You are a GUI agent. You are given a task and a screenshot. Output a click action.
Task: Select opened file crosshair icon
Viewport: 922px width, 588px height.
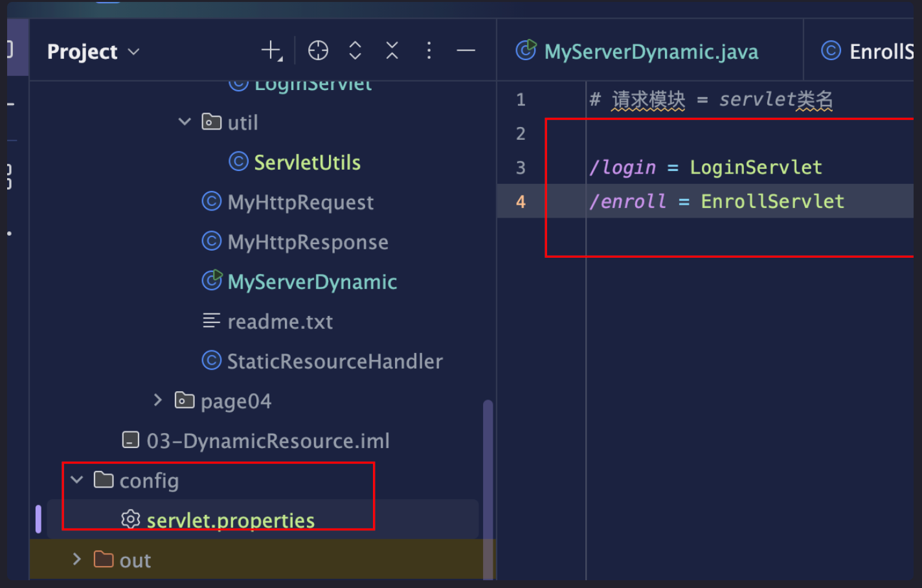318,51
